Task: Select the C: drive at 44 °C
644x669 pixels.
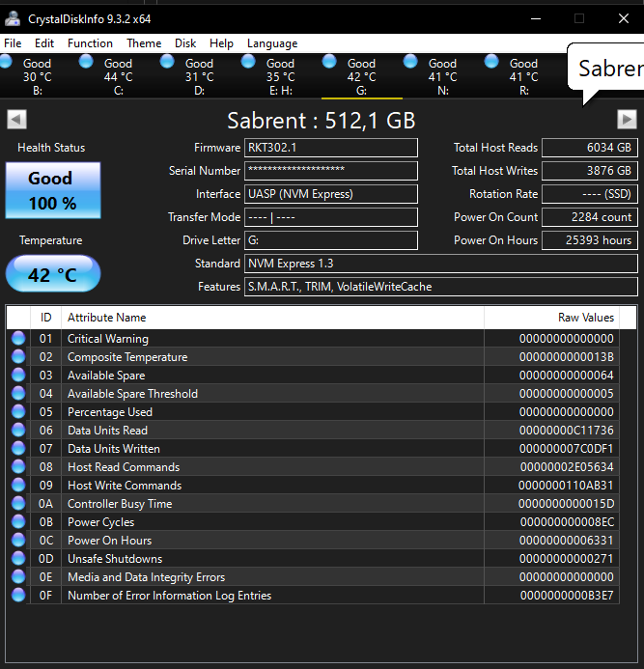Action: 118,77
